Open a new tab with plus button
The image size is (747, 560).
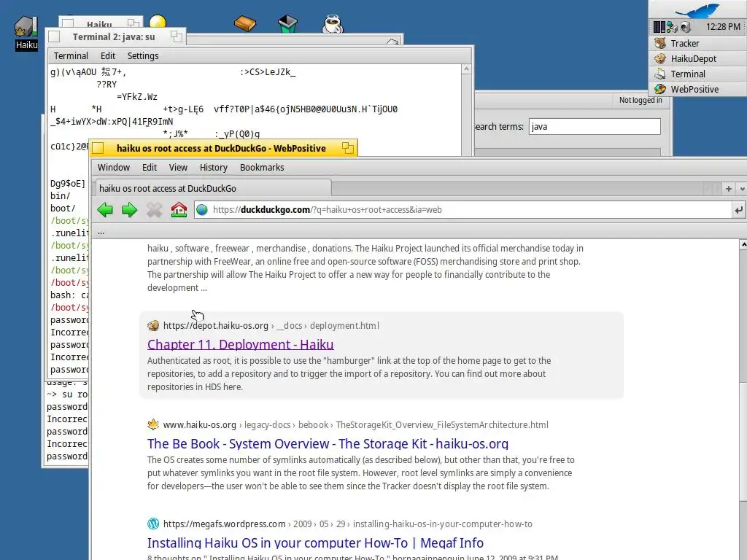tap(729, 189)
